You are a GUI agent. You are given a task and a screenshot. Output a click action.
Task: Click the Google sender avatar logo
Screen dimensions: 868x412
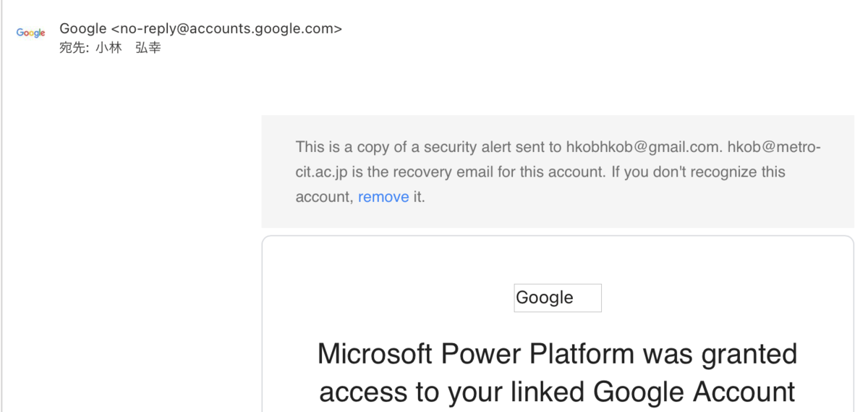30,33
